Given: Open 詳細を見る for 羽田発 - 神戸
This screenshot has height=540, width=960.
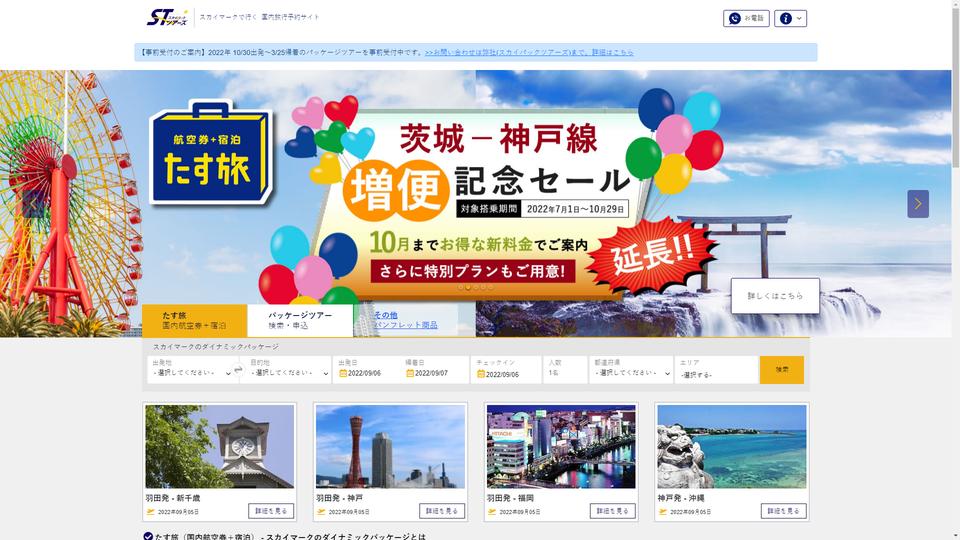Looking at the screenshot, I should coord(442,511).
